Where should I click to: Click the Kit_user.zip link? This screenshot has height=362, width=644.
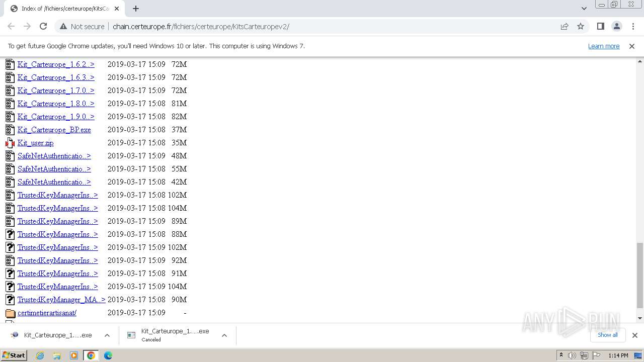click(x=36, y=143)
